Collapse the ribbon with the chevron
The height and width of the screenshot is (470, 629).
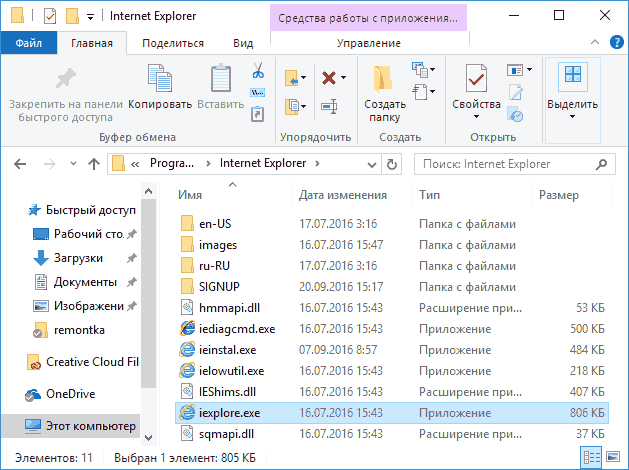595,42
